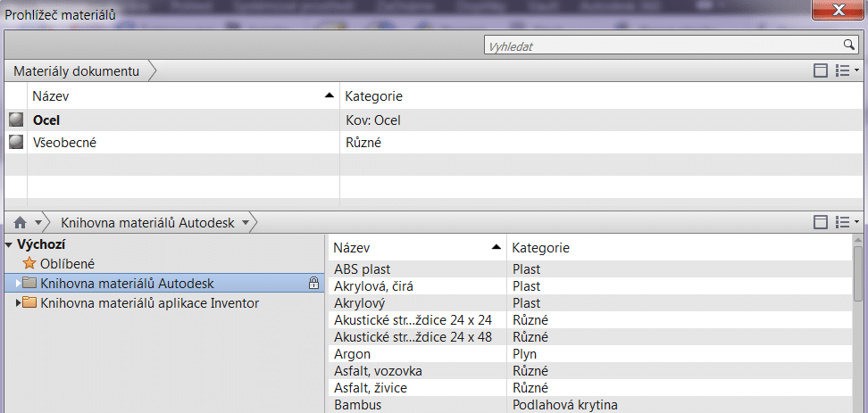This screenshot has height=413, width=868.
Task: Sort library list by Kategorie column
Action: [680, 248]
